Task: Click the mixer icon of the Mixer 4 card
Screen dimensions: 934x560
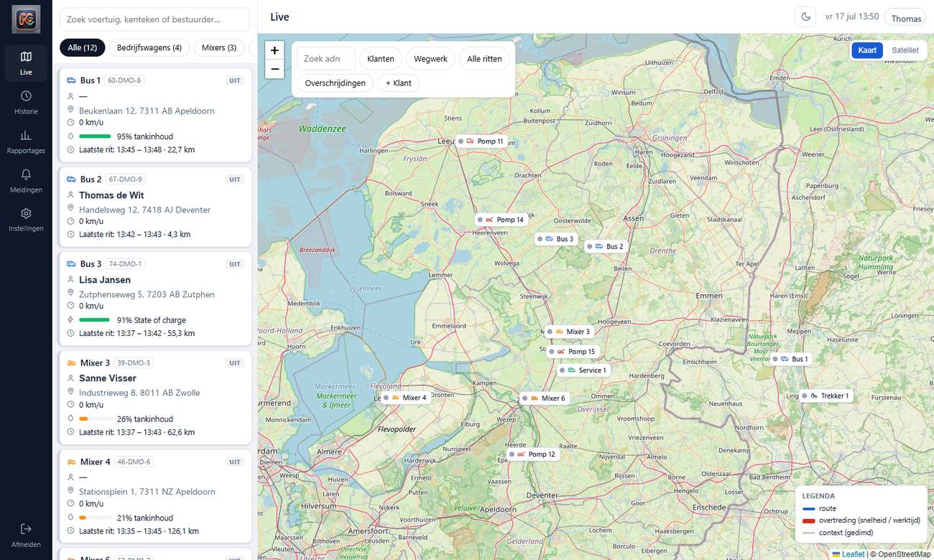Action: (71, 462)
